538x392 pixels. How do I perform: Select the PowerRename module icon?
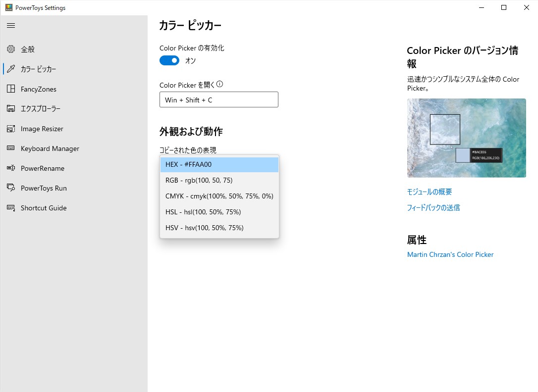[11, 168]
